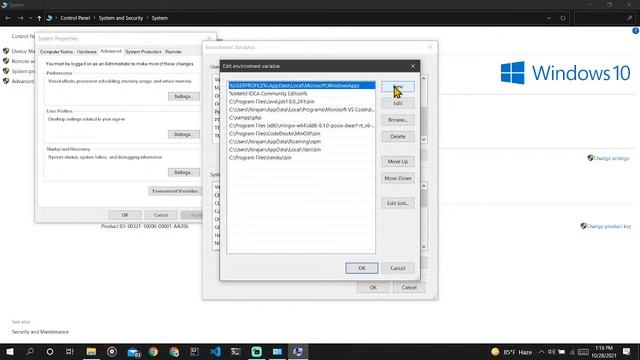The image size is (640, 360).
Task: Open the terminal app in taskbar
Action: 236,351
